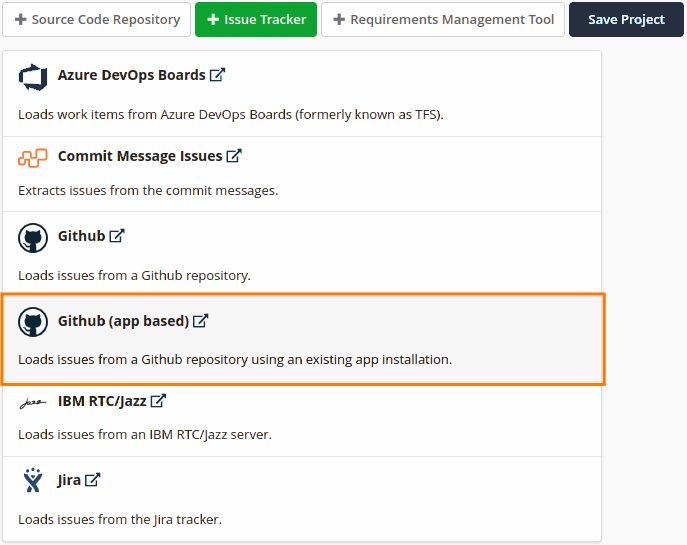Open external link icon beside Commit Message Issues
This screenshot has height=545, width=687.
pyautogui.click(x=234, y=156)
